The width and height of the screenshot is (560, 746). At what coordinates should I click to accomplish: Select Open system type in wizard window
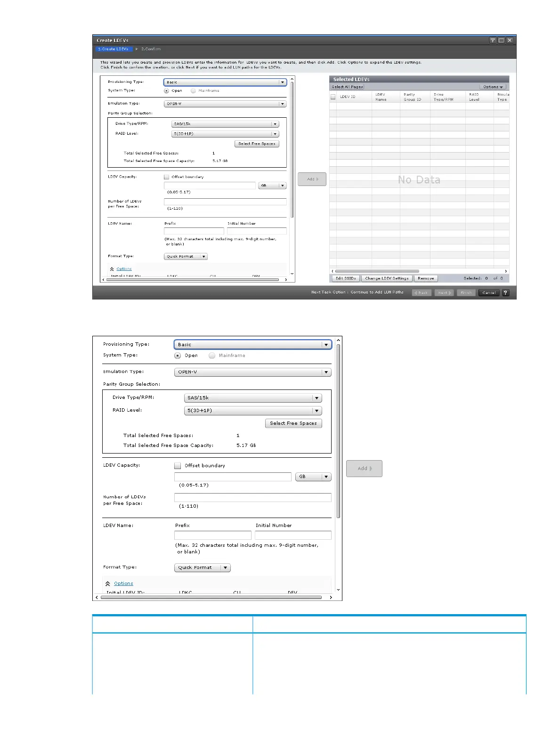(x=166, y=90)
